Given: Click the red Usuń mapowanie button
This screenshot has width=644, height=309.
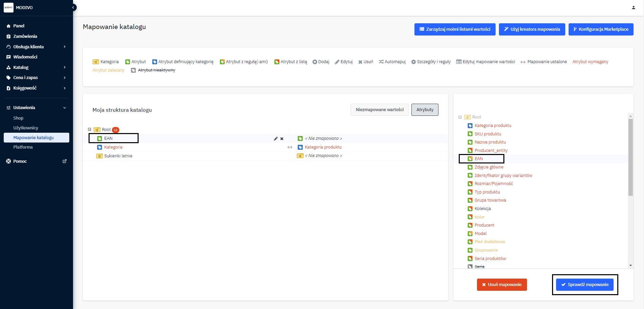Looking at the screenshot, I should click(502, 285).
